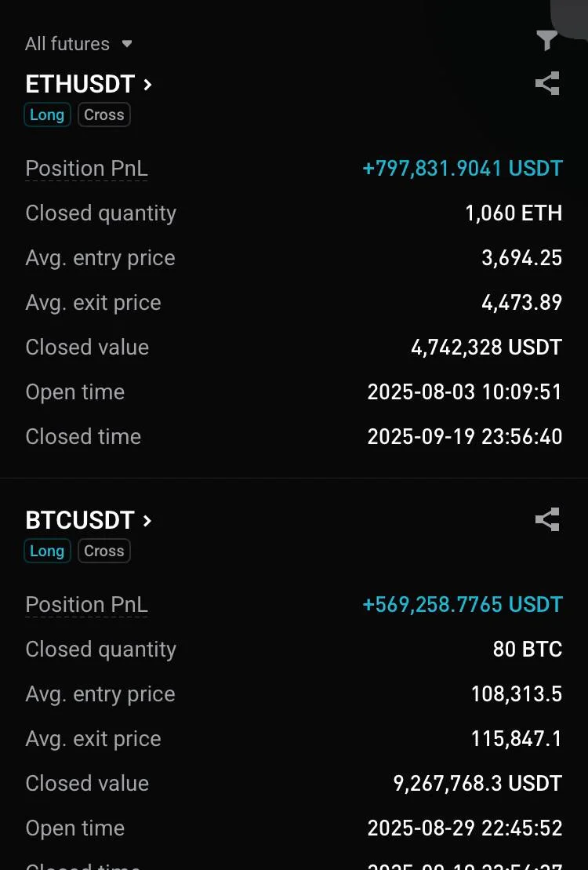Tap the BTCUSDT Position PnL label
The width and height of the screenshot is (588, 870).
point(86,605)
